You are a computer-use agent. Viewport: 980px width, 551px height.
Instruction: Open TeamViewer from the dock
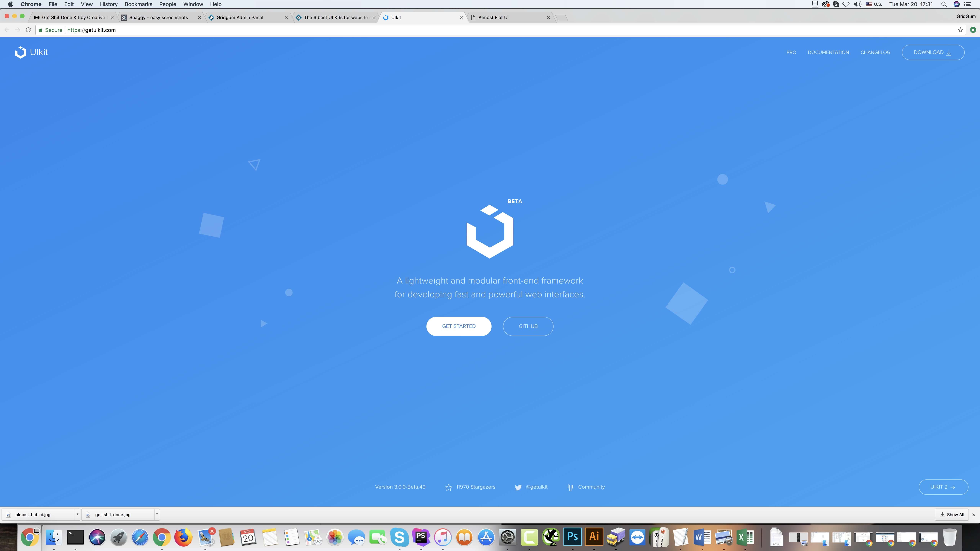(637, 537)
